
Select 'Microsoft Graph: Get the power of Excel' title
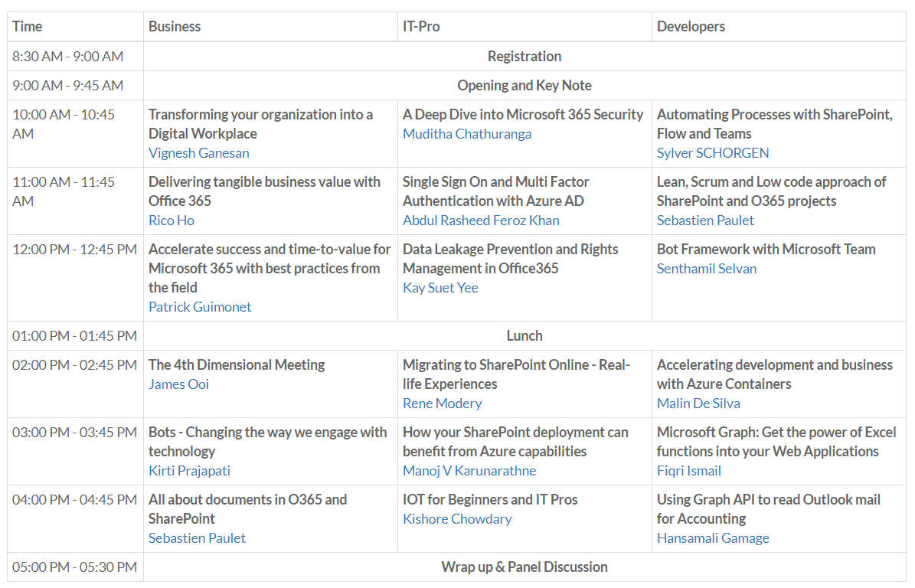click(776, 442)
